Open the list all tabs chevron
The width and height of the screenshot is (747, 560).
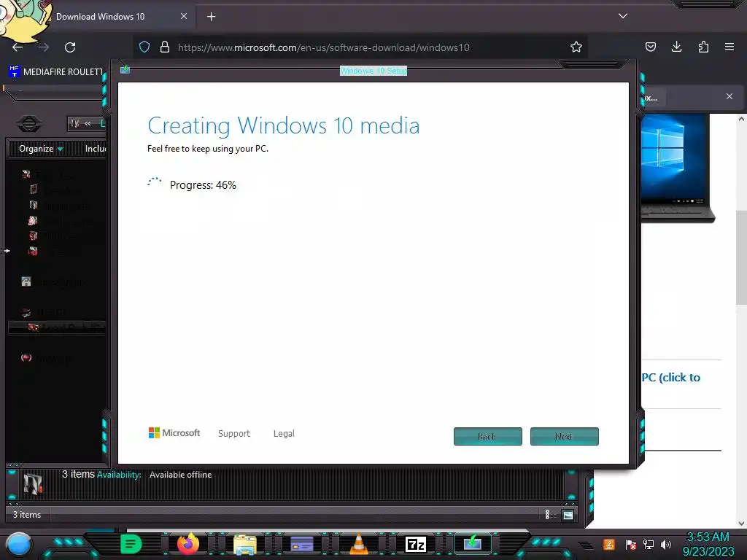pos(623,16)
